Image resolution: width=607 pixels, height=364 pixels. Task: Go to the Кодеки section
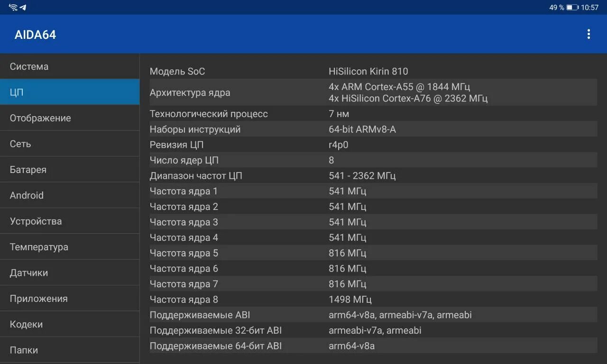coord(70,324)
